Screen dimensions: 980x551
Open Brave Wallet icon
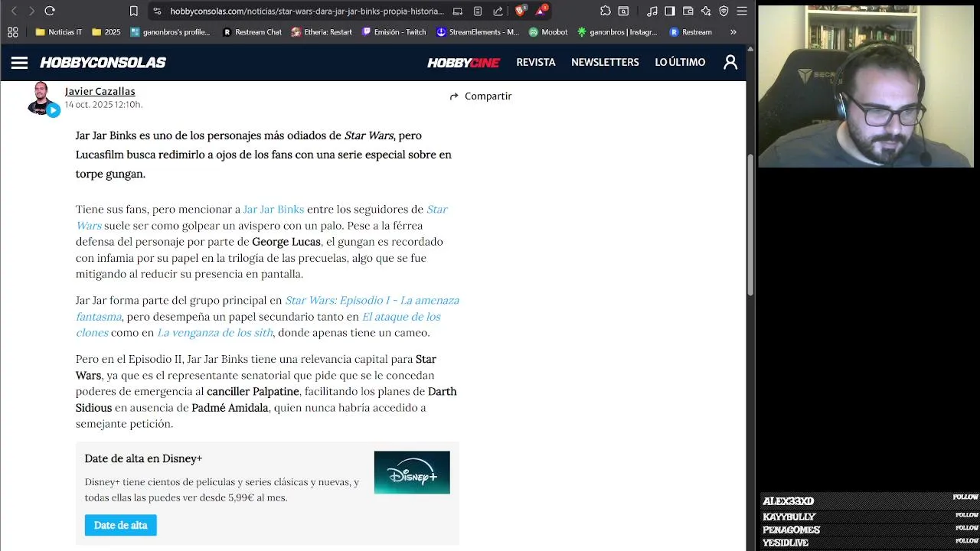coord(688,11)
